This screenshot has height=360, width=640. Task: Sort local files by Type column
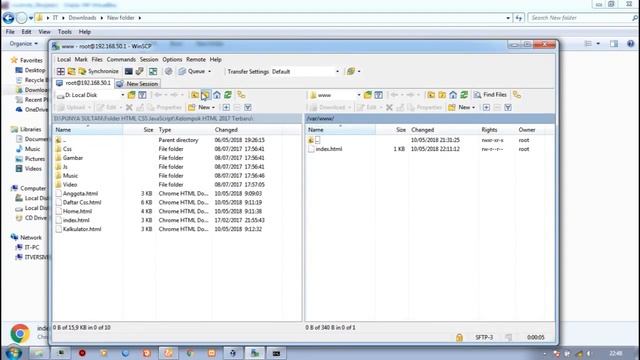(184, 130)
